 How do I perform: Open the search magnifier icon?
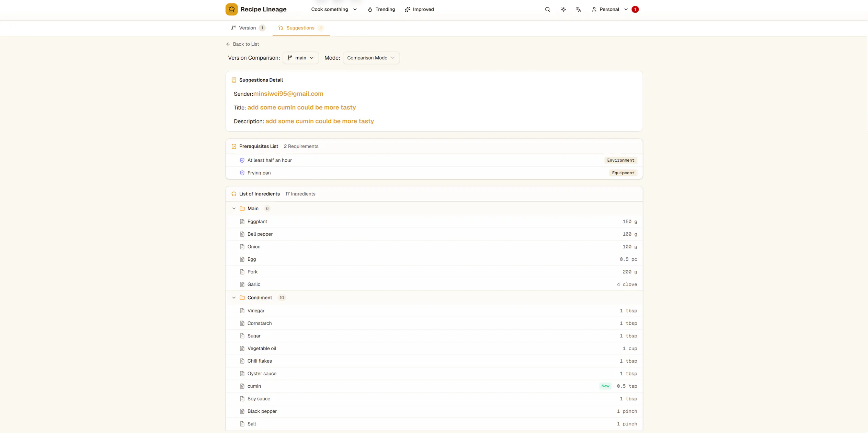[x=547, y=9]
